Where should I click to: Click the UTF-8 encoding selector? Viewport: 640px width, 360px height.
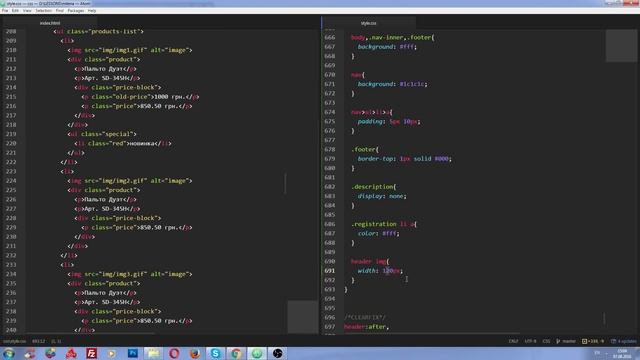coord(531,341)
